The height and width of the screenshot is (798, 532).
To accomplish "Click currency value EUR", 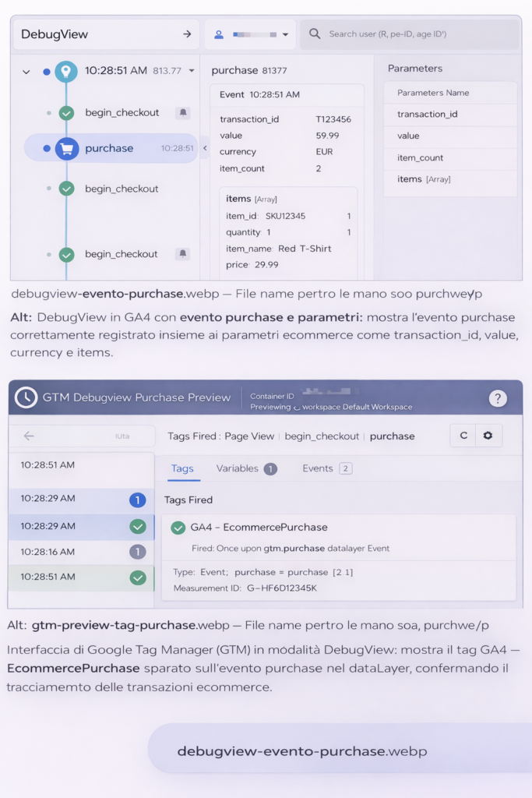I will tap(324, 152).
